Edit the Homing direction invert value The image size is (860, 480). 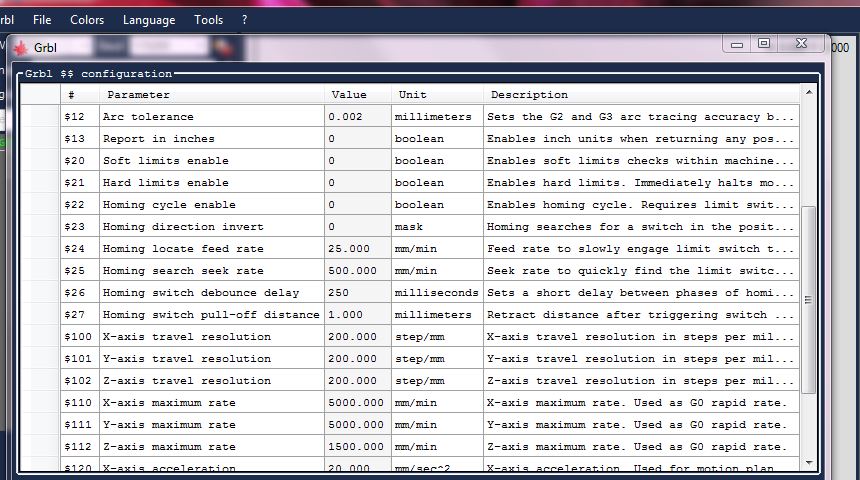point(358,227)
